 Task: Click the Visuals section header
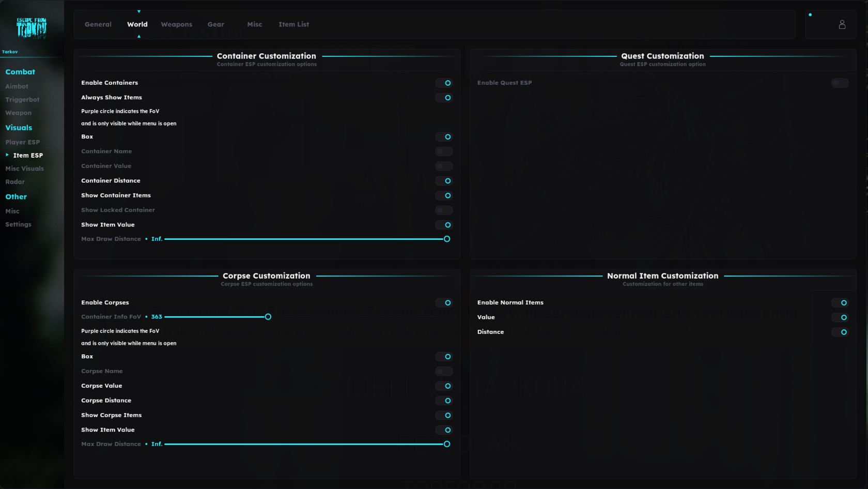point(19,128)
